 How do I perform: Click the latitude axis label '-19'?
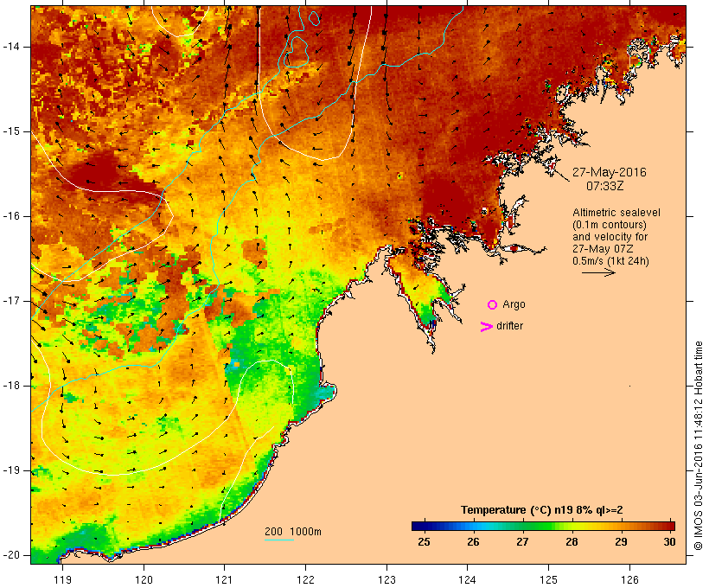tap(11, 470)
